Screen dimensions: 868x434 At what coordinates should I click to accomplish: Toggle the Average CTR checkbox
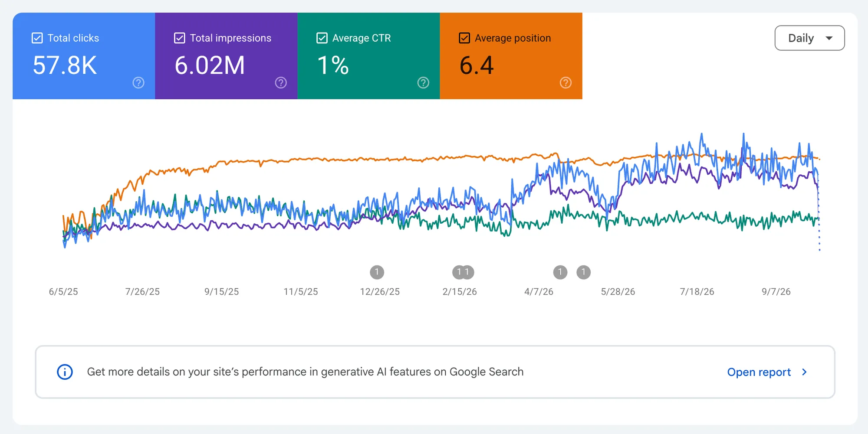tap(322, 38)
